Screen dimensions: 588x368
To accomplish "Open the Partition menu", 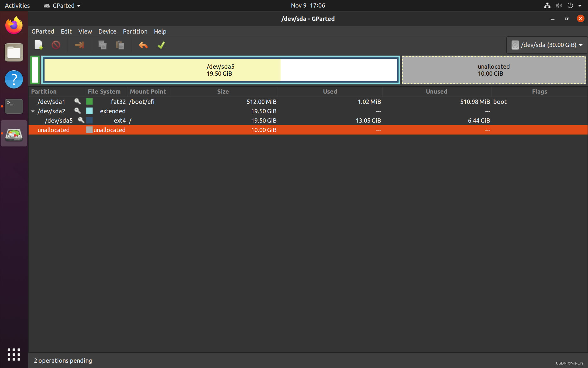I will tap(135, 31).
